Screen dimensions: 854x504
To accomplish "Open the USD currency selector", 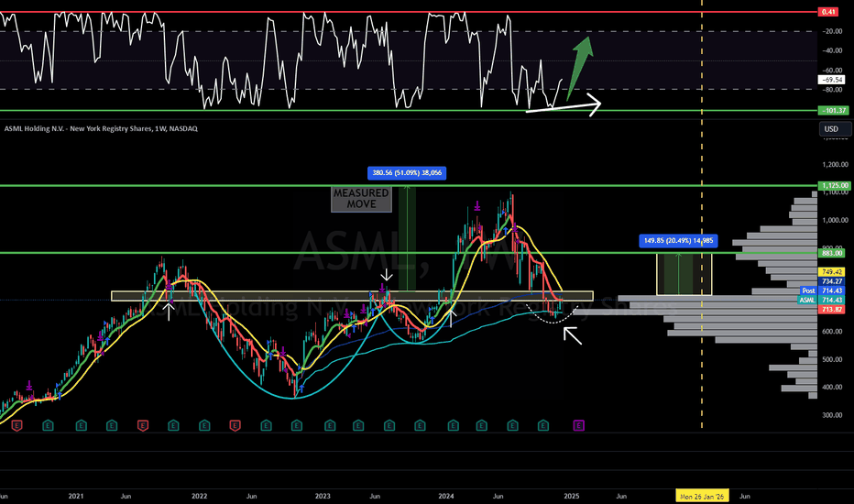I will [x=836, y=129].
